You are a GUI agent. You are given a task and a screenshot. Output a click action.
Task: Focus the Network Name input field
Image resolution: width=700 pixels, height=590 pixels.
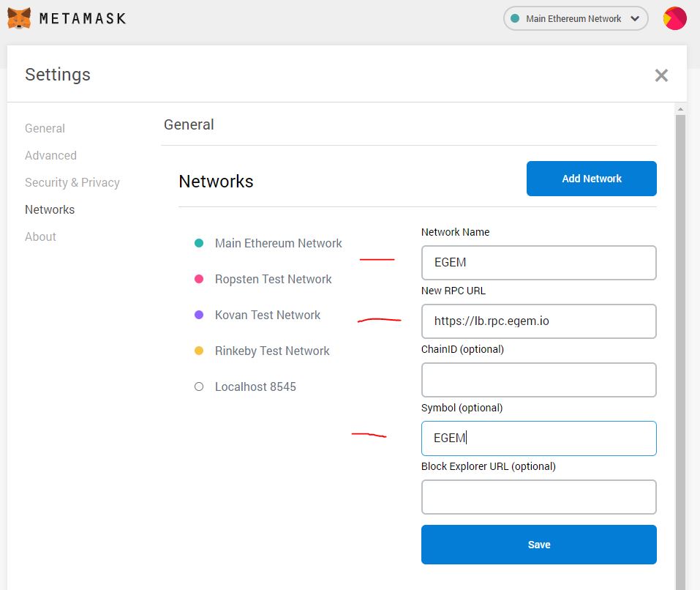[x=539, y=263]
